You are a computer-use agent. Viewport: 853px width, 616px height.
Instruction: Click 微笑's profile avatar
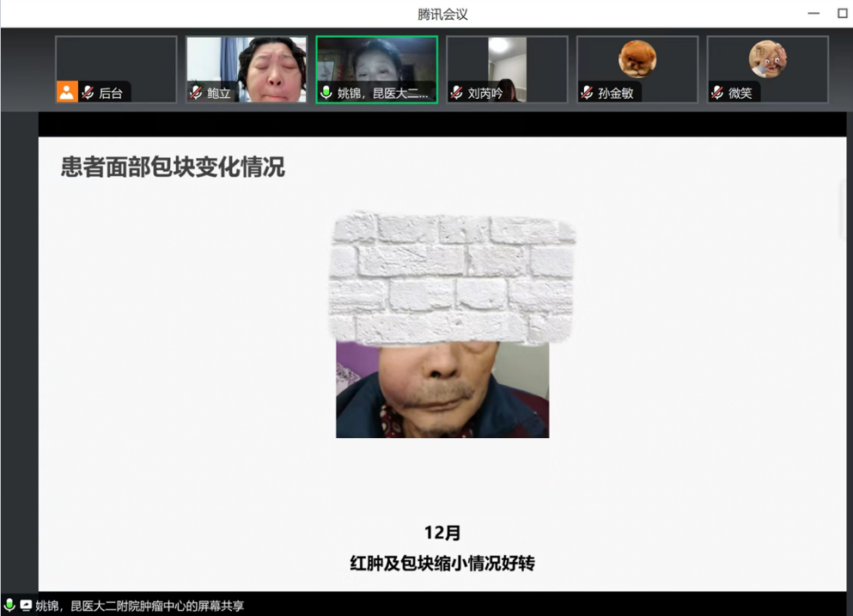(x=767, y=58)
